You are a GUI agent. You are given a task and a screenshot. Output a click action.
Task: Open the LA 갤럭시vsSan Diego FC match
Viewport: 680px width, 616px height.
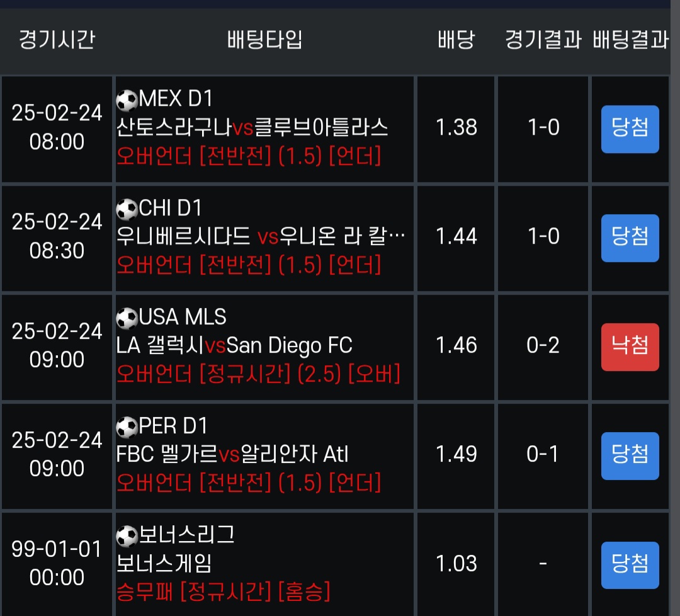[x=234, y=346]
